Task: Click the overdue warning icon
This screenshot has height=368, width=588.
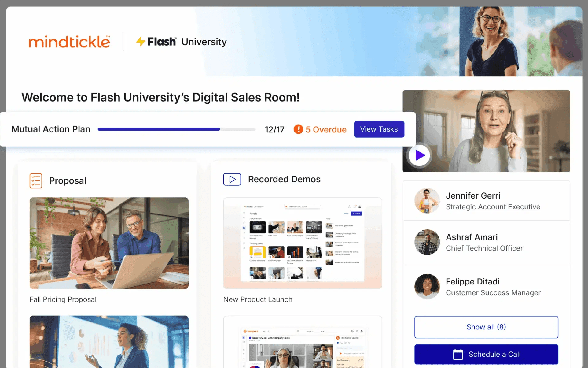Action: click(298, 129)
